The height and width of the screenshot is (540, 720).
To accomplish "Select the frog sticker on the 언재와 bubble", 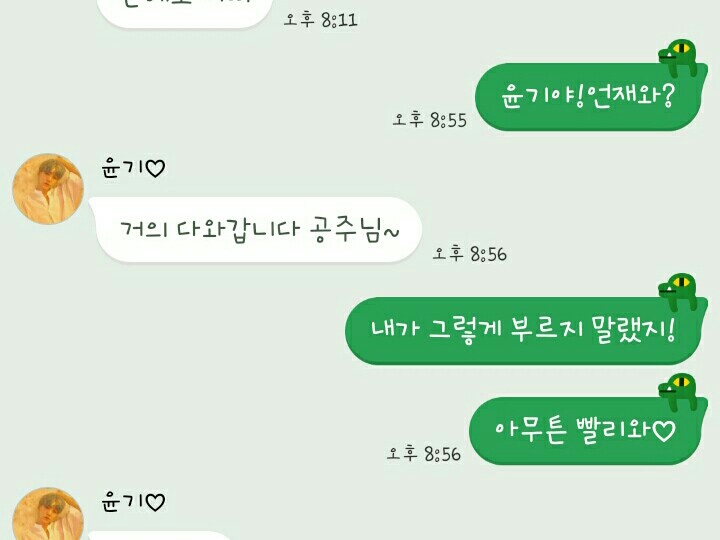I will [679, 57].
